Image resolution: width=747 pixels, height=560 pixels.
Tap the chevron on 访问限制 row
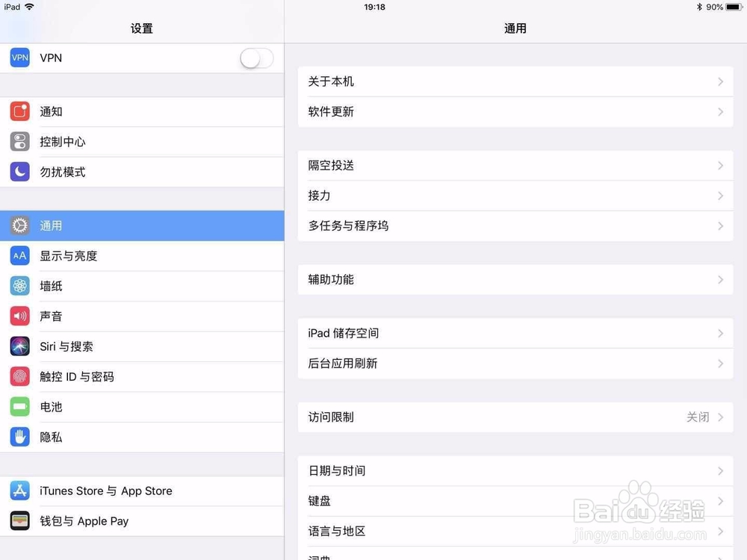720,417
